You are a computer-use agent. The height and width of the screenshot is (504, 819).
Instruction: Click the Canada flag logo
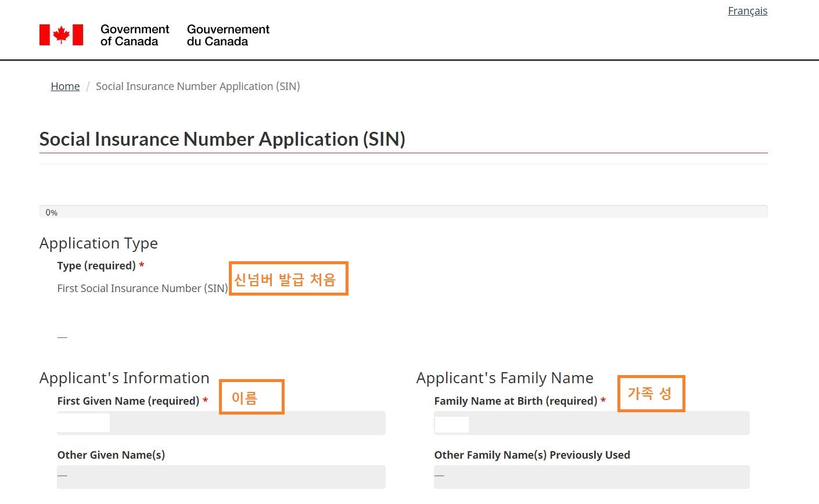tap(61, 35)
